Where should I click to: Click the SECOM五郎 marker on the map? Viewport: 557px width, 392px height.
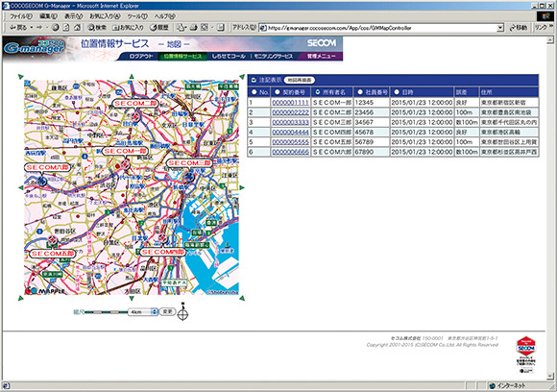[52, 240]
